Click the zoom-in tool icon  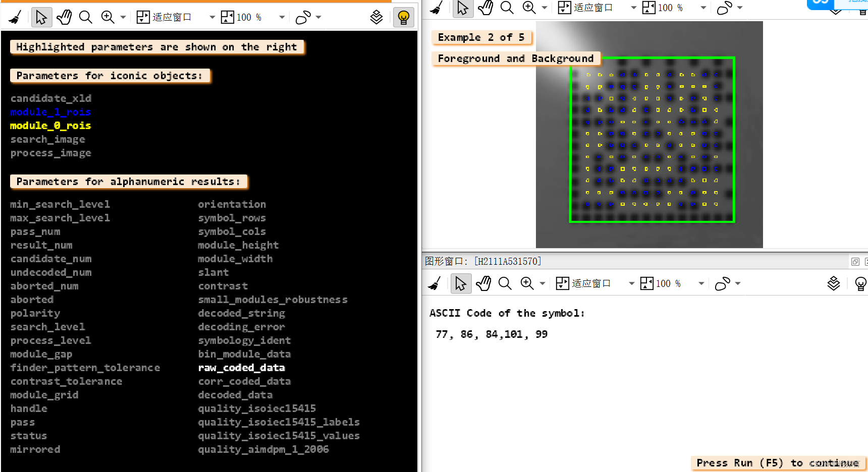107,17
